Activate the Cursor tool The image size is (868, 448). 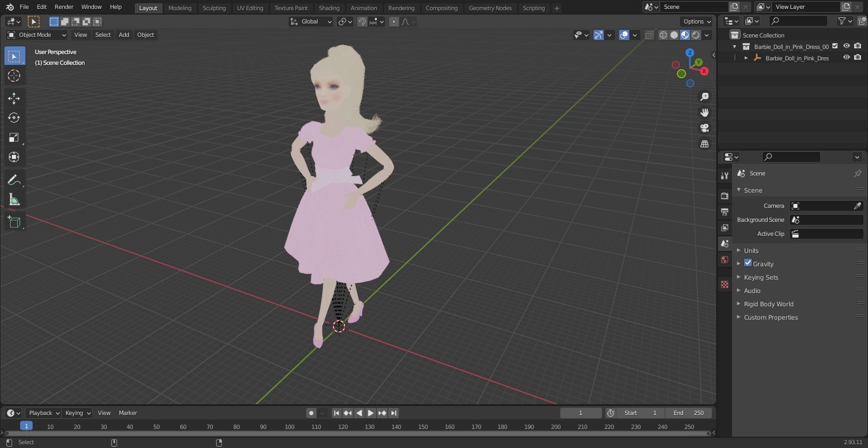pyautogui.click(x=14, y=76)
